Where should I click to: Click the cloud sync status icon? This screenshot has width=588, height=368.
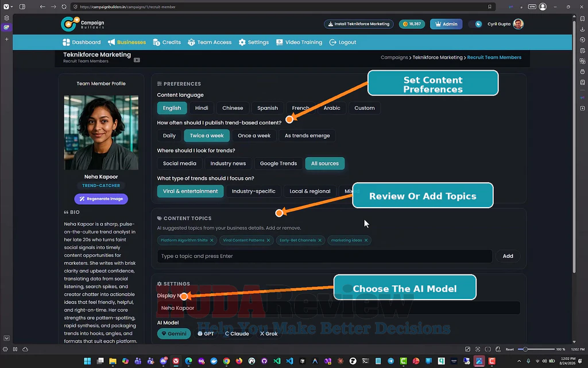coord(25,349)
